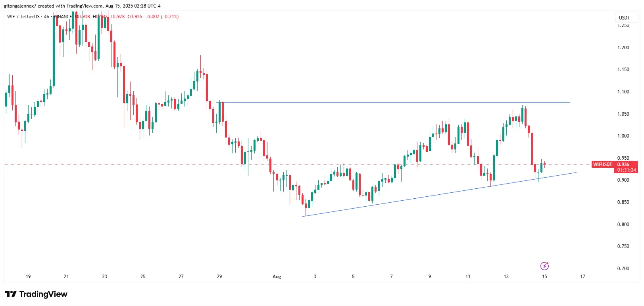
Task: Click the red WIFUSDT price tag
Action: (x=603, y=165)
